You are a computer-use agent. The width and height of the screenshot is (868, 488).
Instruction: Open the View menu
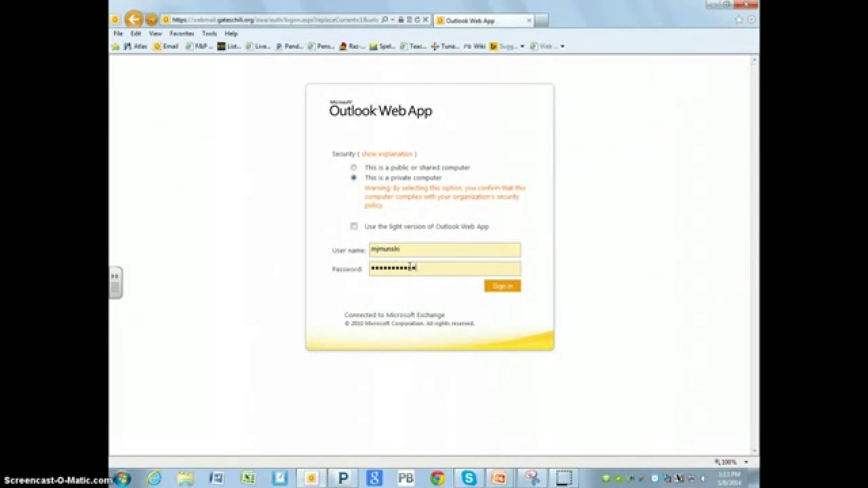coord(155,33)
